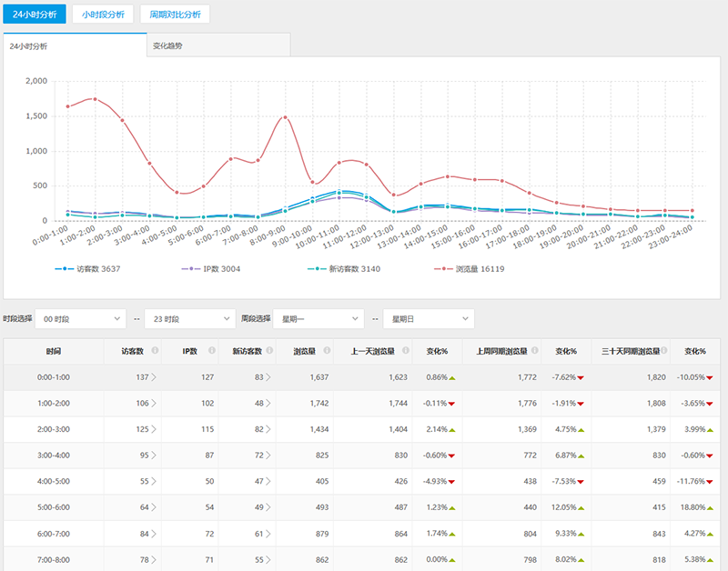Click the info icon beside IP数 header
728x571 pixels.
212,351
